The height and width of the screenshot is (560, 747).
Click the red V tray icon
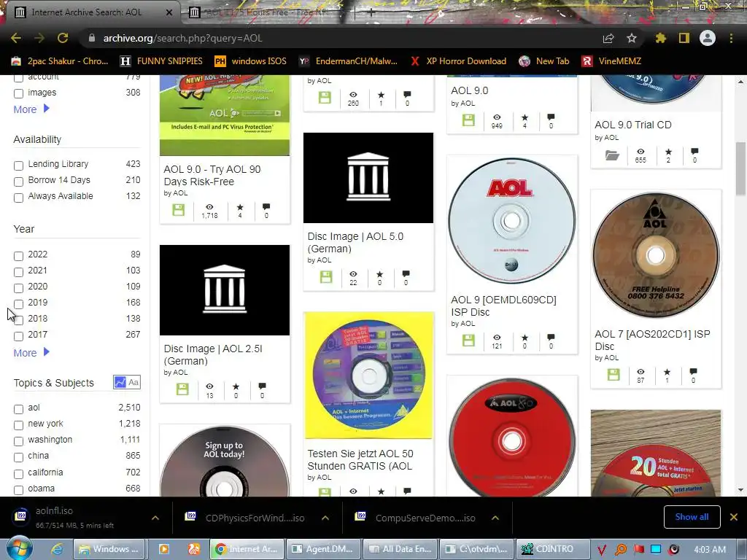(602, 550)
